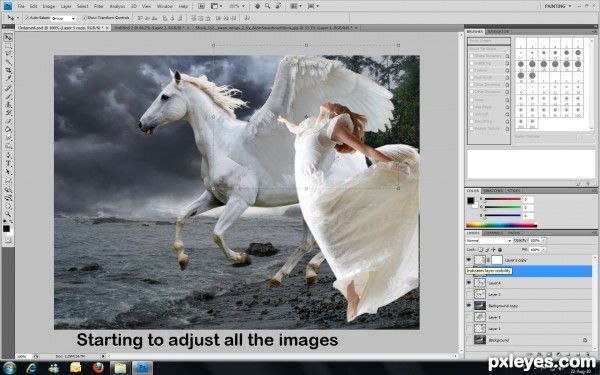Select the Rectangular Marquee tool
Viewport: 600px width, 375px height.
tap(8, 46)
